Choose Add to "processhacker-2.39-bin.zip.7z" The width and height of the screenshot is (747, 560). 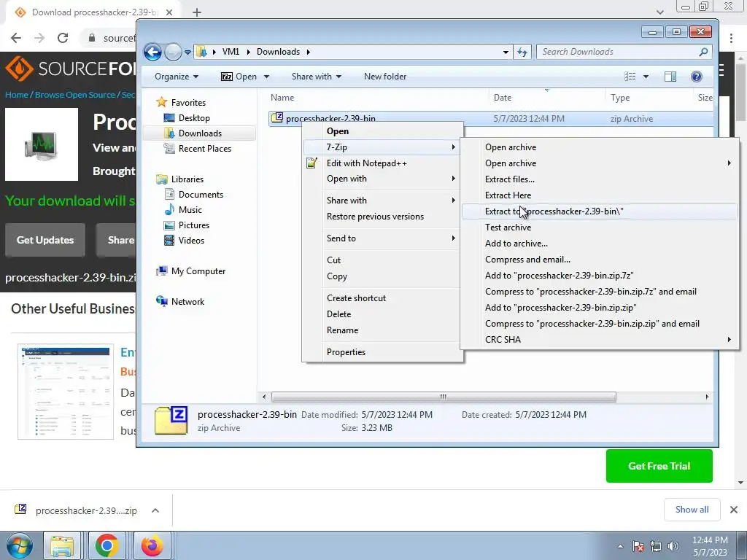pyautogui.click(x=600, y=276)
